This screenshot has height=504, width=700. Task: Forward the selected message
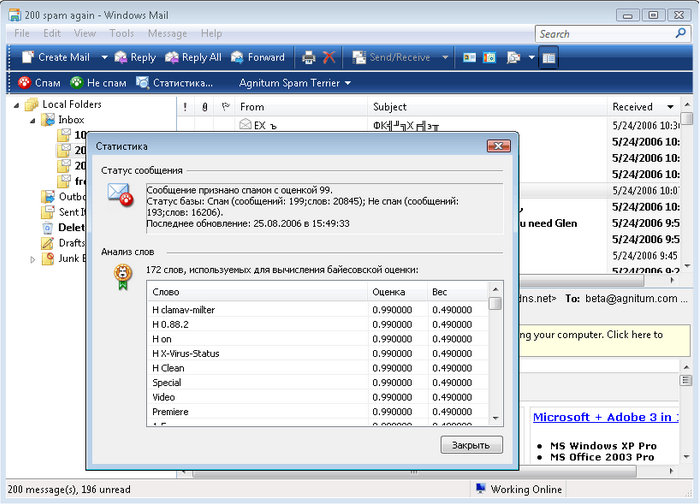(258, 58)
